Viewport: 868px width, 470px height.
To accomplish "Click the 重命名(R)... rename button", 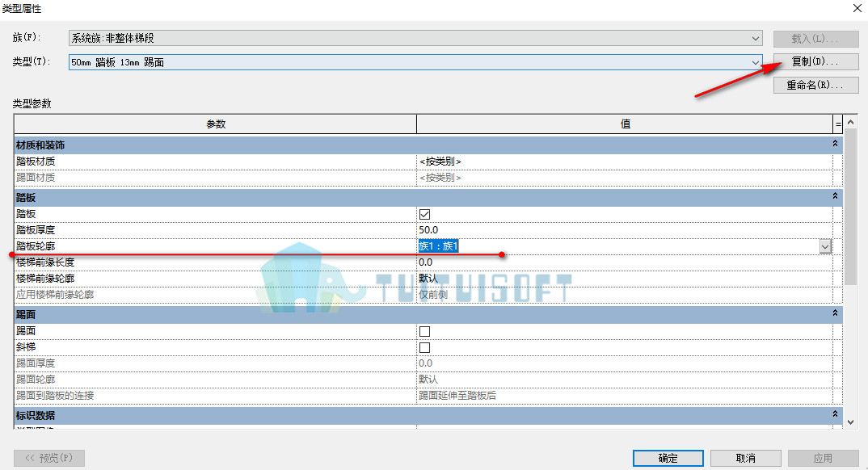I will point(815,85).
